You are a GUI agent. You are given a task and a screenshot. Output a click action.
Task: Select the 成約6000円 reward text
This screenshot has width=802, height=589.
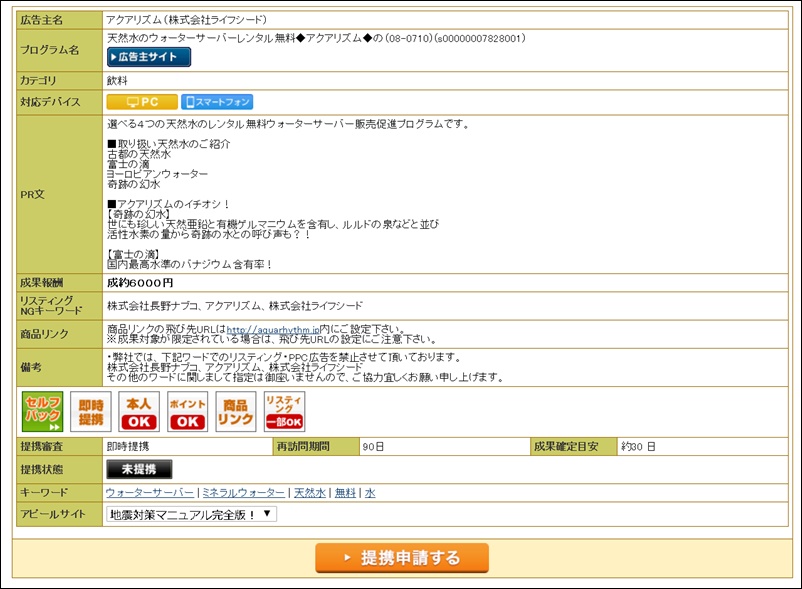pos(140,283)
